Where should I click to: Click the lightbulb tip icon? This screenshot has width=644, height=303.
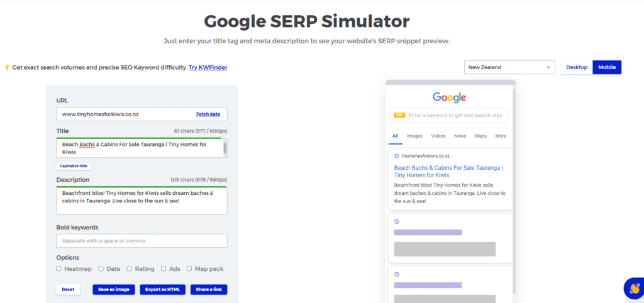(x=6, y=67)
